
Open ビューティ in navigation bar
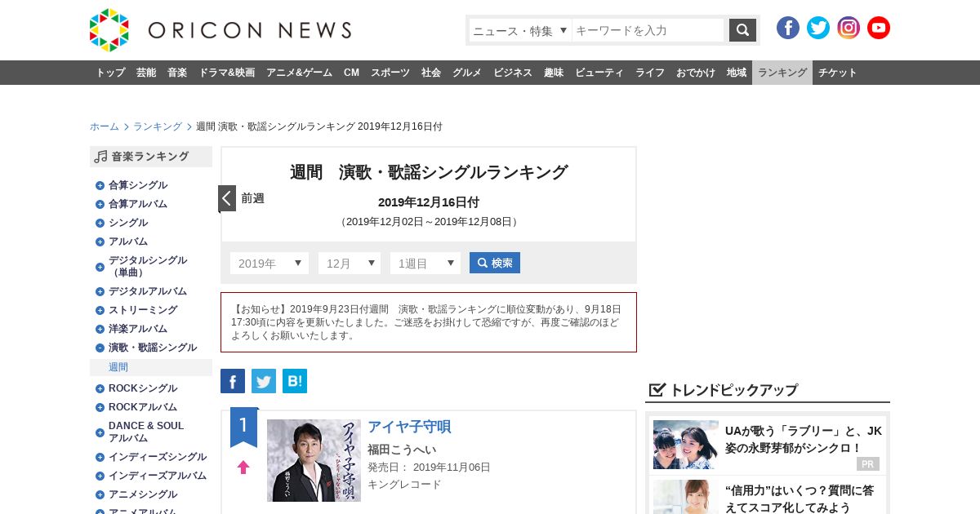pyautogui.click(x=599, y=73)
